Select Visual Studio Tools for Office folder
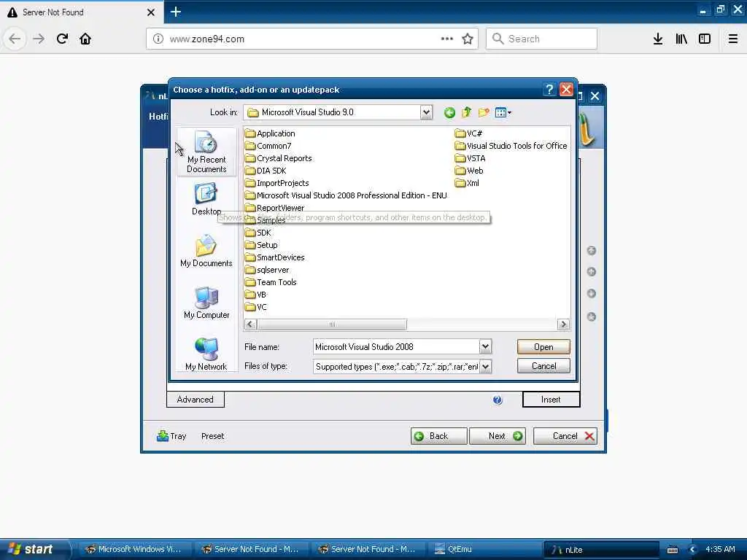The image size is (747, 560). tap(511, 146)
